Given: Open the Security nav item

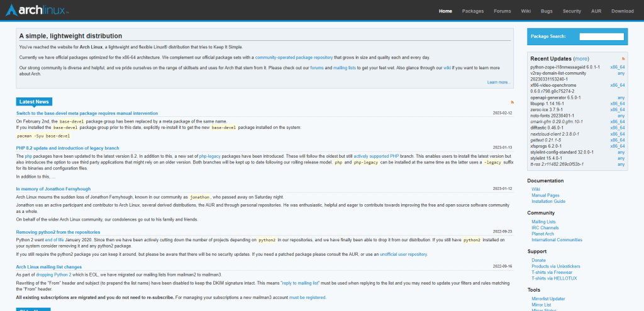Looking at the screenshot, I should 572,11.
